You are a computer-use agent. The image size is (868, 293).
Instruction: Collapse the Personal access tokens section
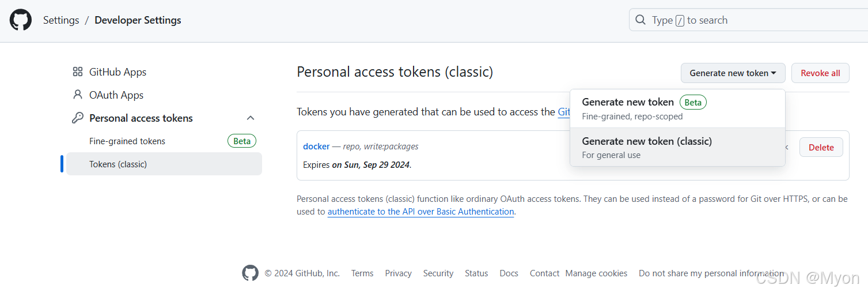point(251,118)
